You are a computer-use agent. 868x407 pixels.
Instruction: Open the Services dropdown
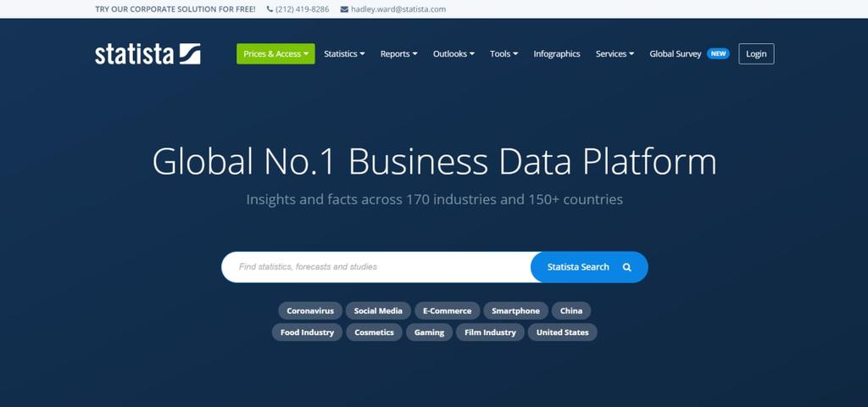pyautogui.click(x=615, y=53)
